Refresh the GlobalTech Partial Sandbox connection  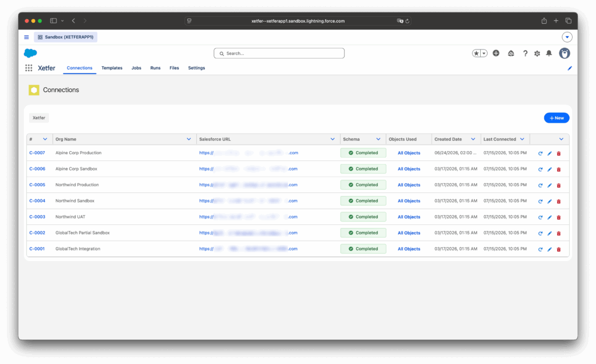(540, 233)
